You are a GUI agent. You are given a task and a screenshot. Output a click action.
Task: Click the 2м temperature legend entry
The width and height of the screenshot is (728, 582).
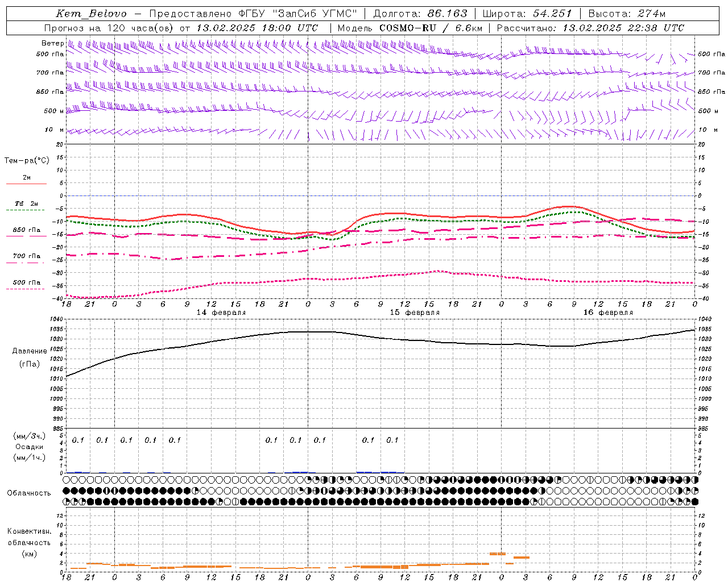coord(27,178)
